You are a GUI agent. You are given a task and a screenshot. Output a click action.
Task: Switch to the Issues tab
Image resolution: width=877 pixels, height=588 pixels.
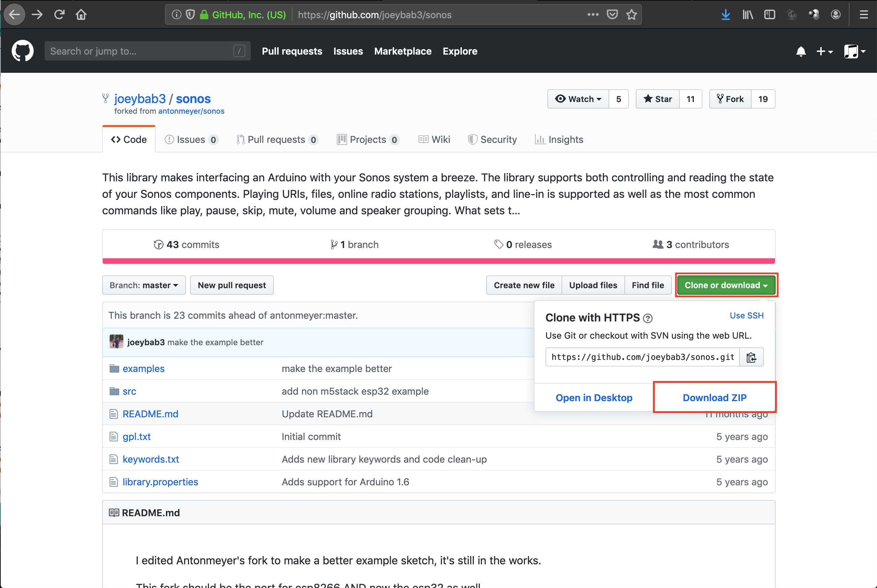tap(191, 139)
